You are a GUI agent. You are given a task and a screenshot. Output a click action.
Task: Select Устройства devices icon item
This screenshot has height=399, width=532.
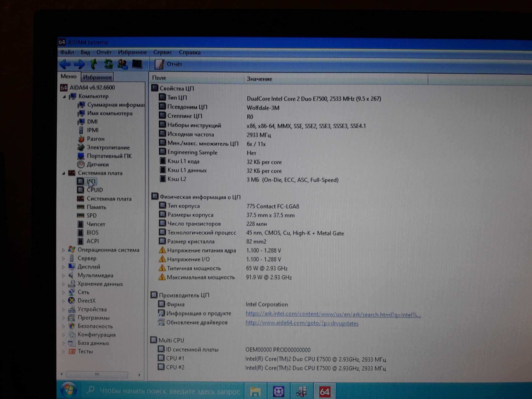pyautogui.click(x=87, y=309)
